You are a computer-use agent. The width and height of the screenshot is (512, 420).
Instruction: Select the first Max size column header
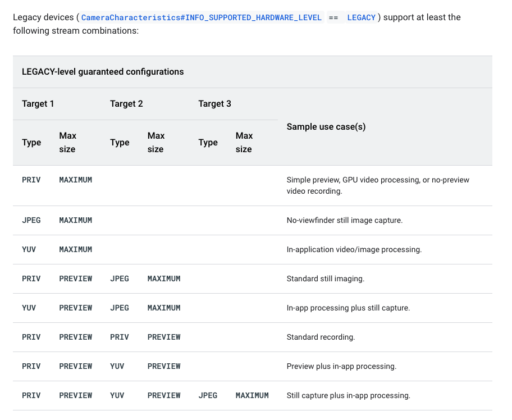pyautogui.click(x=67, y=142)
